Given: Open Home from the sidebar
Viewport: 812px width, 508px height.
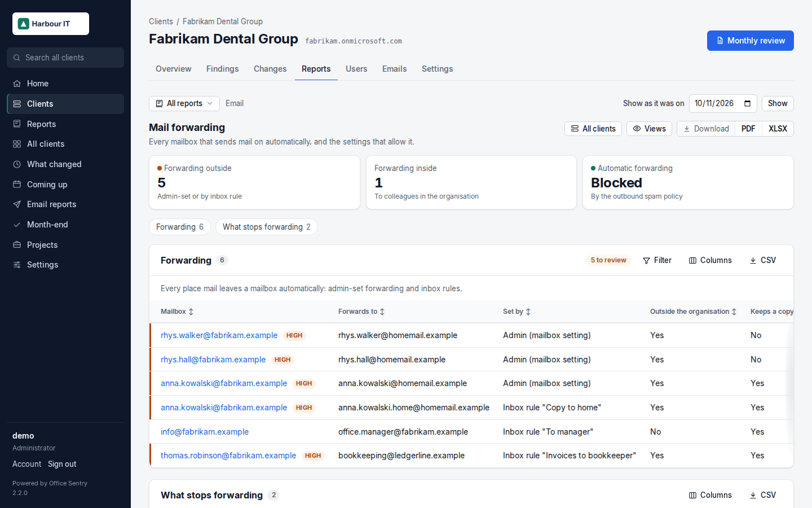Looking at the screenshot, I should 65,84.
